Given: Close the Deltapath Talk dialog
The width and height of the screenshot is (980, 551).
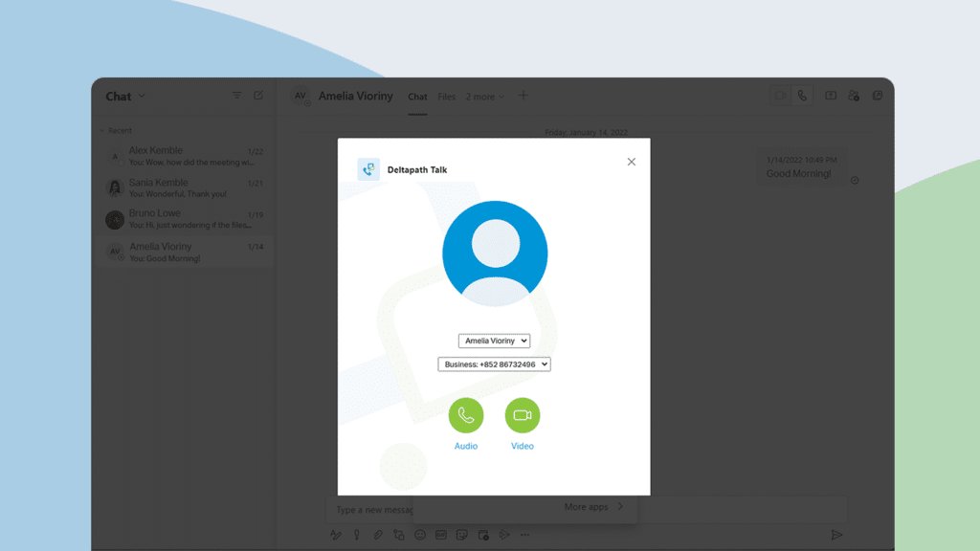Looking at the screenshot, I should coord(632,162).
